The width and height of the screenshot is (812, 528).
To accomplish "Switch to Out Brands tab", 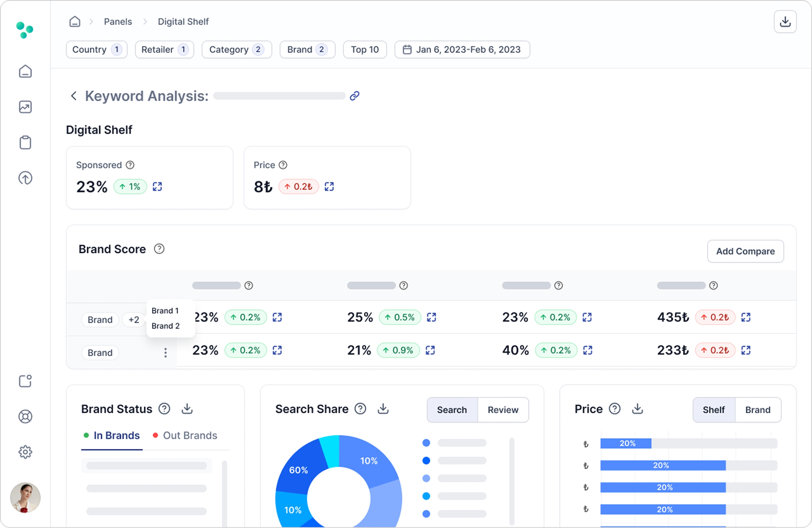I will (185, 436).
